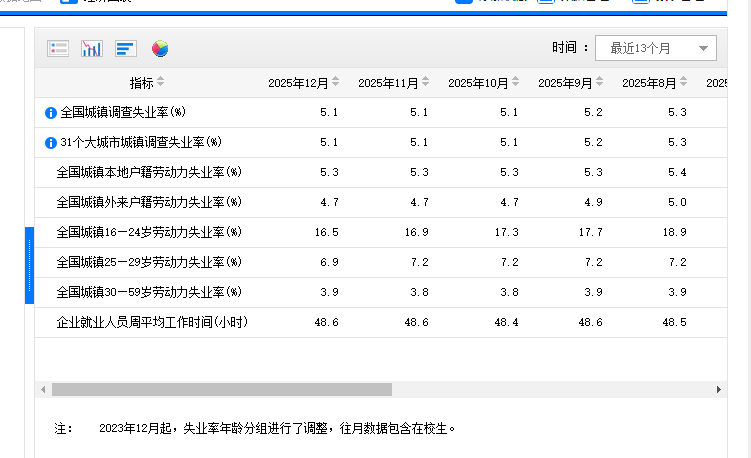The height and width of the screenshot is (458, 751).
Task: Toggle the blue sidebar collapse handle
Action: (x=29, y=265)
